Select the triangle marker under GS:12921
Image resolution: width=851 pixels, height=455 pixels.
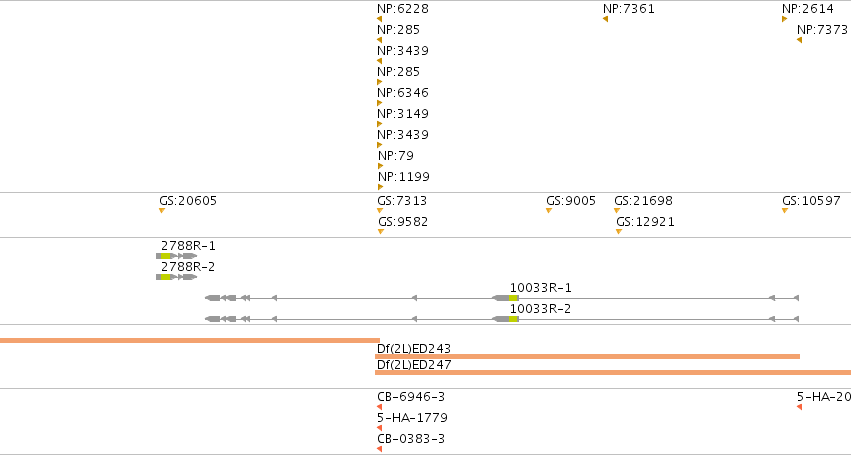click(619, 232)
